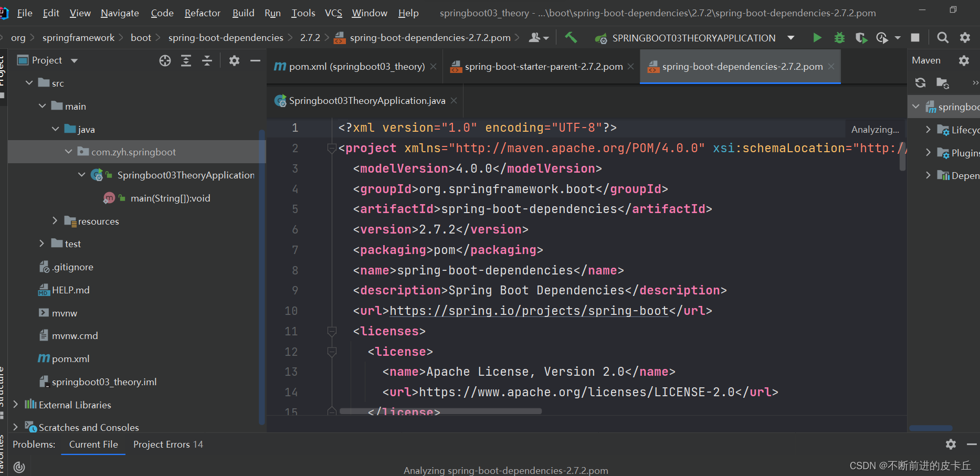Image resolution: width=980 pixels, height=476 pixels.
Task: Run the application with green play icon
Action: tap(817, 38)
